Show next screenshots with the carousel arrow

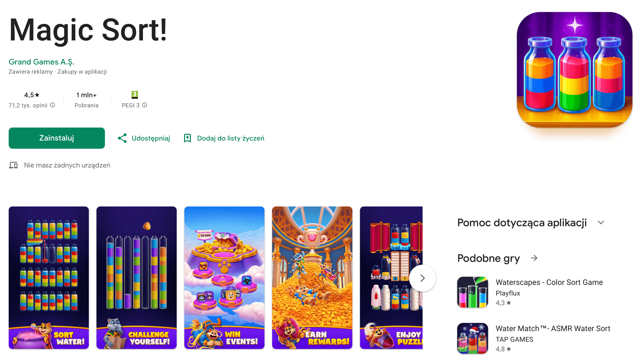pyautogui.click(x=423, y=278)
